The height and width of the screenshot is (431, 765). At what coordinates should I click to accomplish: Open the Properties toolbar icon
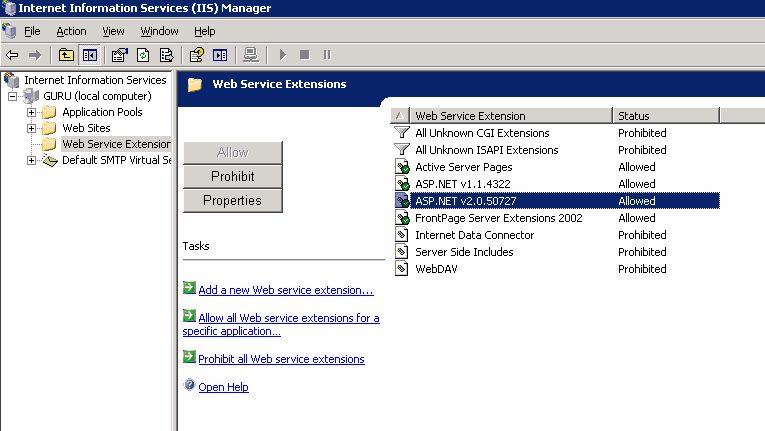tap(120, 55)
